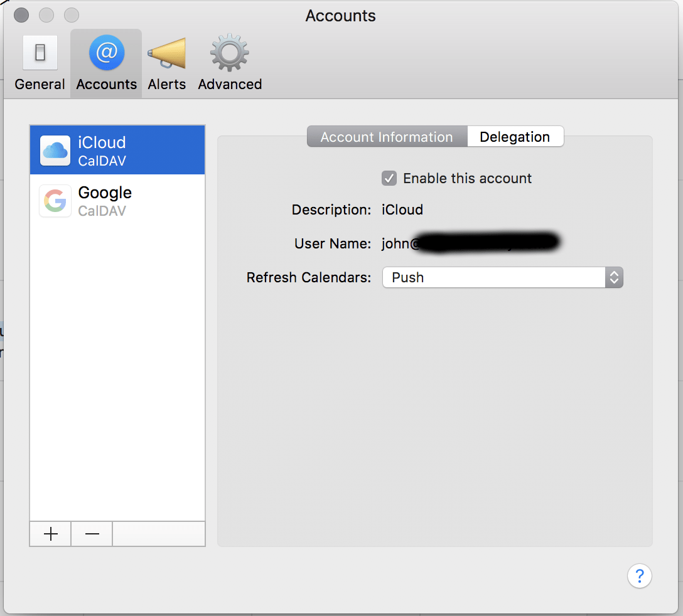The width and height of the screenshot is (683, 616).
Task: Toggle the iCloud account enabled state
Action: [389, 178]
